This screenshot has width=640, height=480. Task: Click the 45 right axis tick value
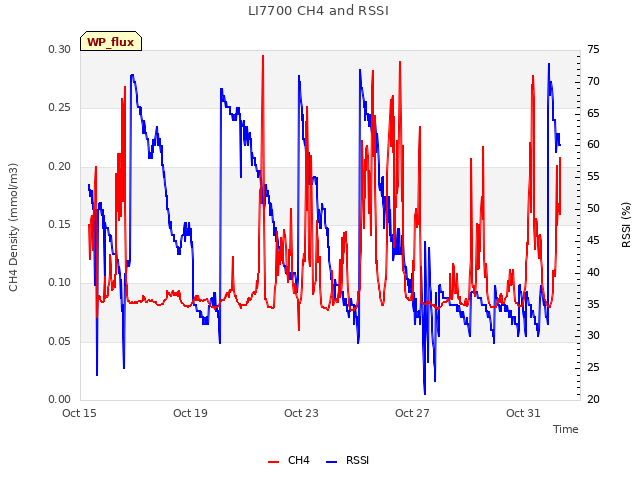coord(593,240)
